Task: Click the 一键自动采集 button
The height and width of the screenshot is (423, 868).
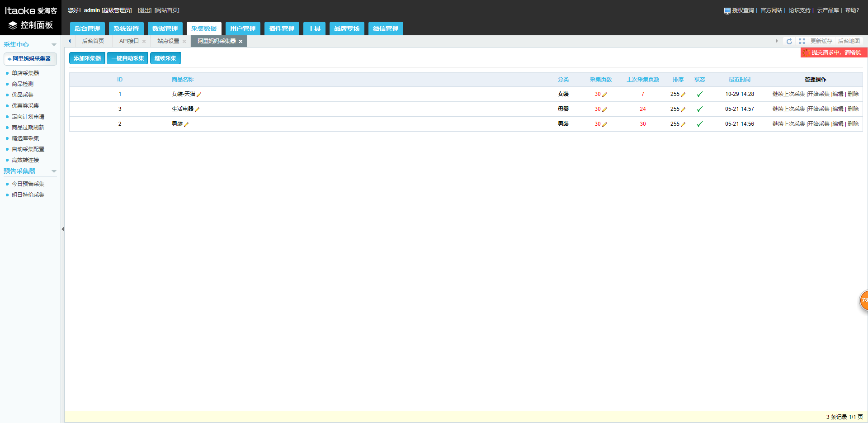Action: tap(127, 58)
